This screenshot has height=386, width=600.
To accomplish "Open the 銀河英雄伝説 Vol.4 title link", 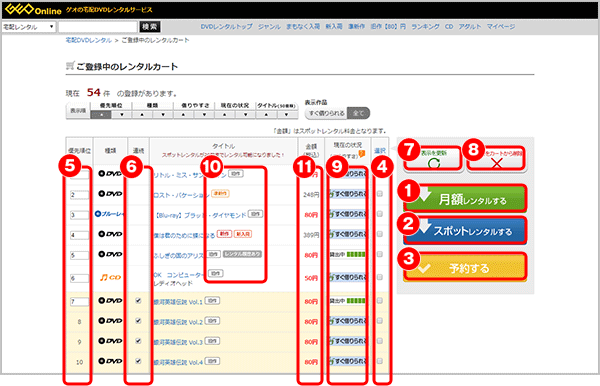I will [x=178, y=362].
